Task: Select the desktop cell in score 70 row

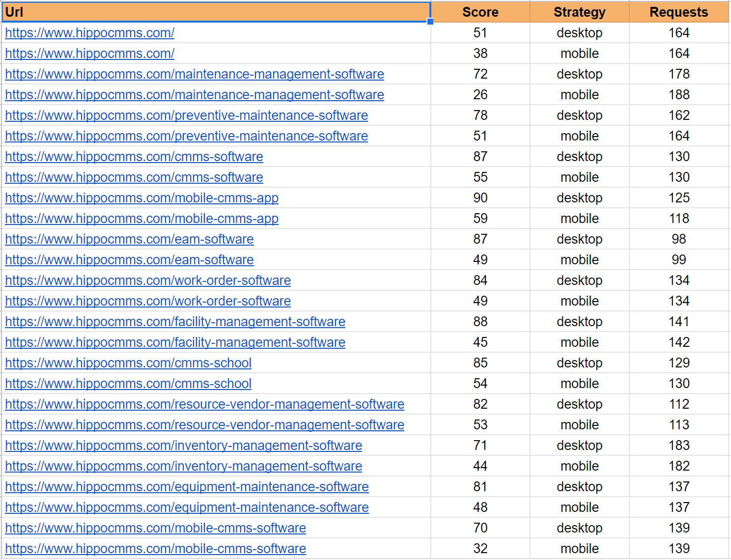Action: (x=580, y=528)
